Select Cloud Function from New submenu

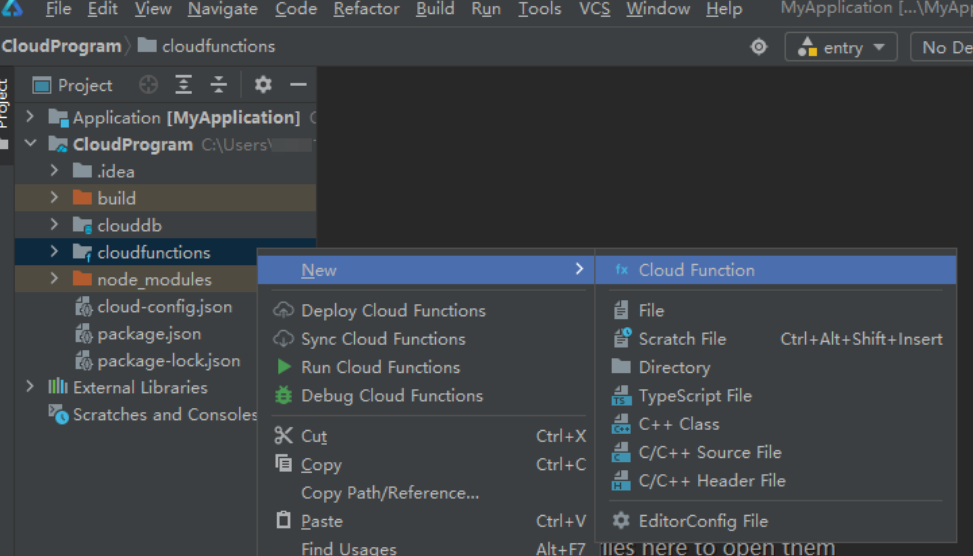click(696, 270)
